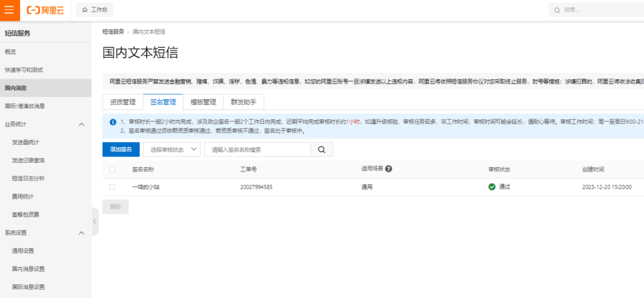Viewport: 644px width, 298px height.
Task: Collapse the 系统设置 sidebar section
Action: (81, 233)
